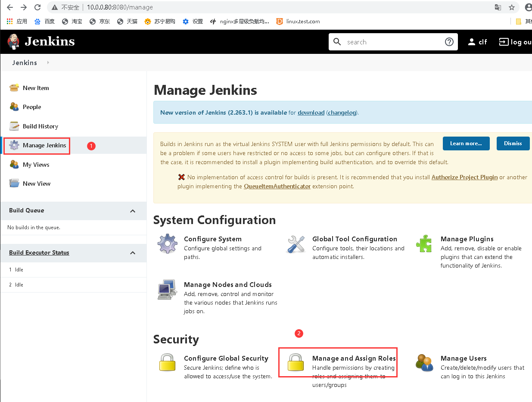Click the Manage and Assign Roles lock icon

pos(296,363)
